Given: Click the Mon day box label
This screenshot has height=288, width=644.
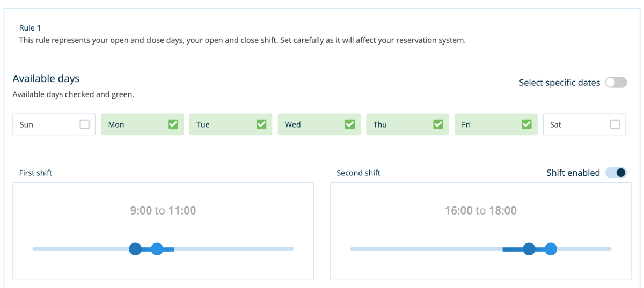Looking at the screenshot, I should (x=116, y=124).
